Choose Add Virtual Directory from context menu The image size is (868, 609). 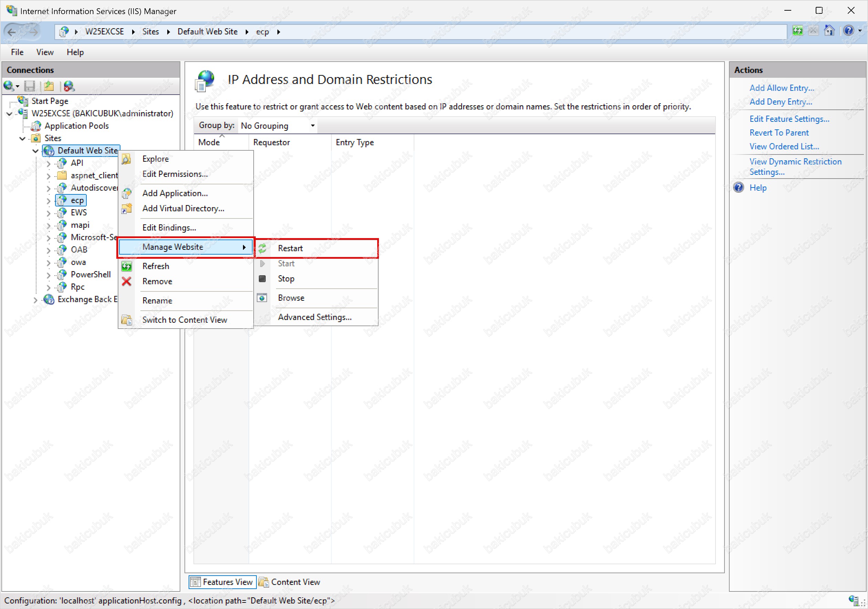(186, 208)
